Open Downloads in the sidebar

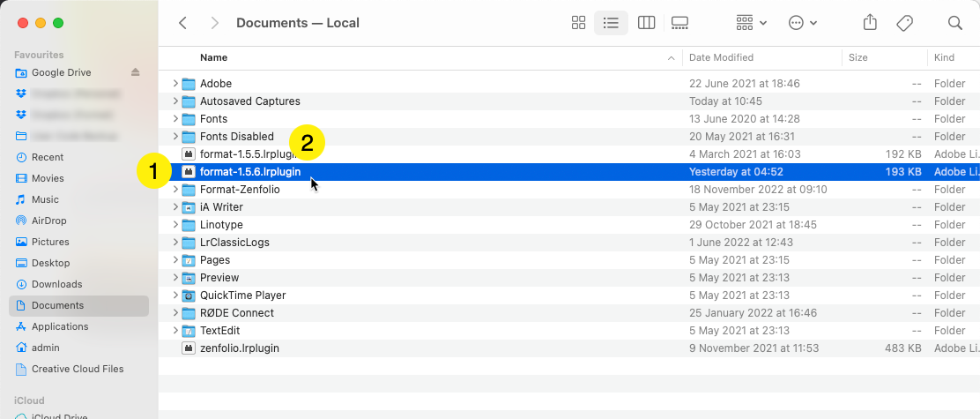point(56,284)
